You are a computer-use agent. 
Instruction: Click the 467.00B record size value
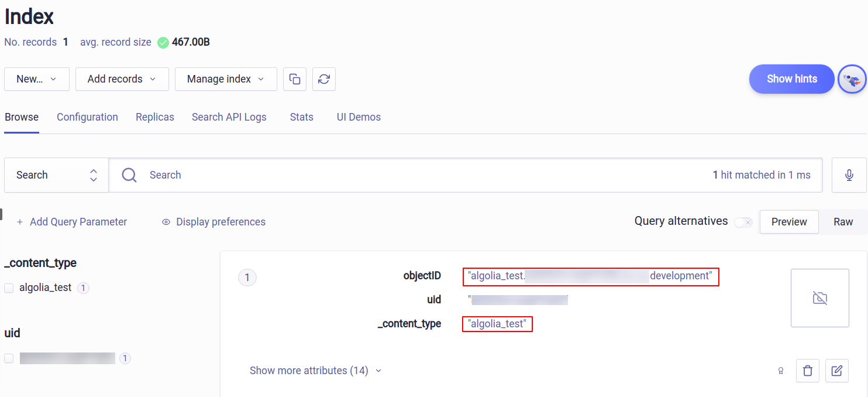tap(191, 42)
